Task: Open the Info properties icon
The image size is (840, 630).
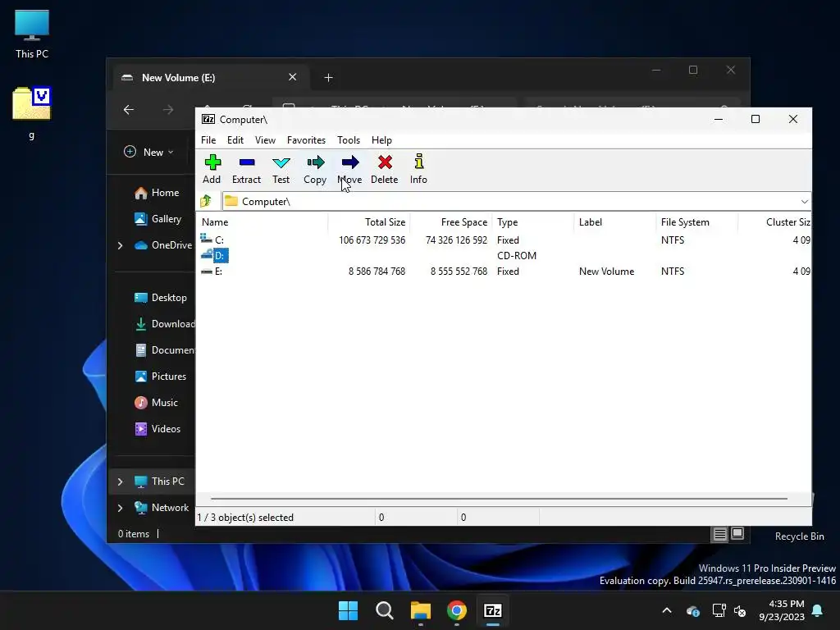Action: pyautogui.click(x=418, y=169)
